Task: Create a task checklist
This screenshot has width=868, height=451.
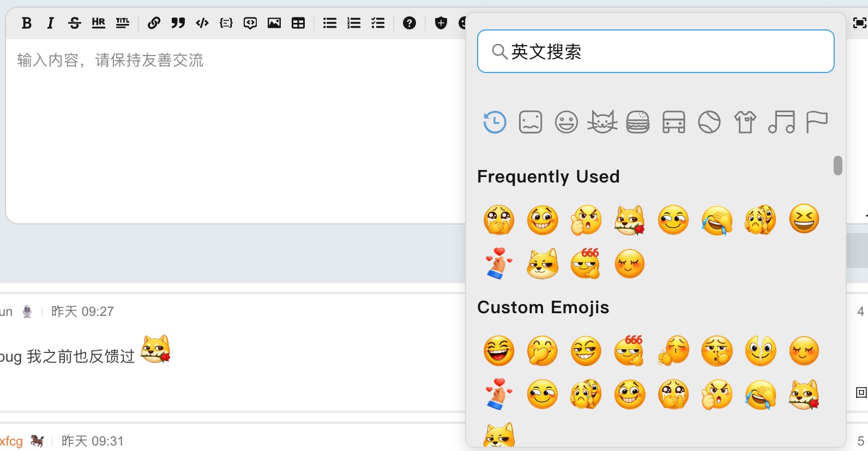Action: (378, 23)
